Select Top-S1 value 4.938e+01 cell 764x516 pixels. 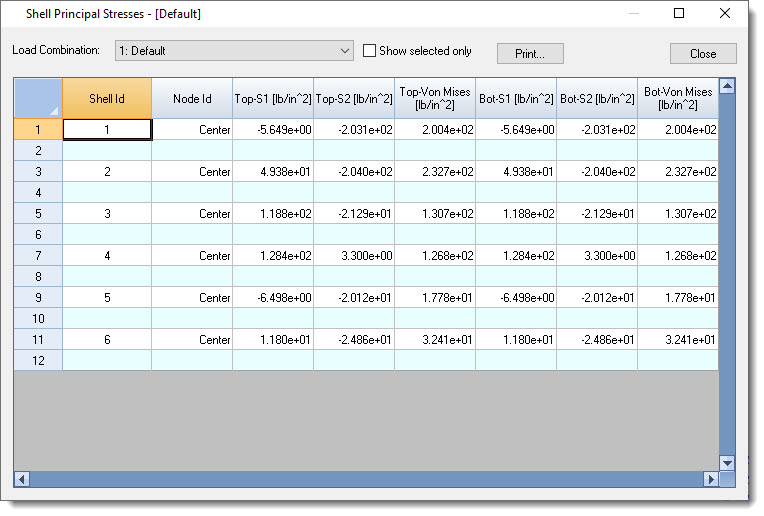coord(273,172)
